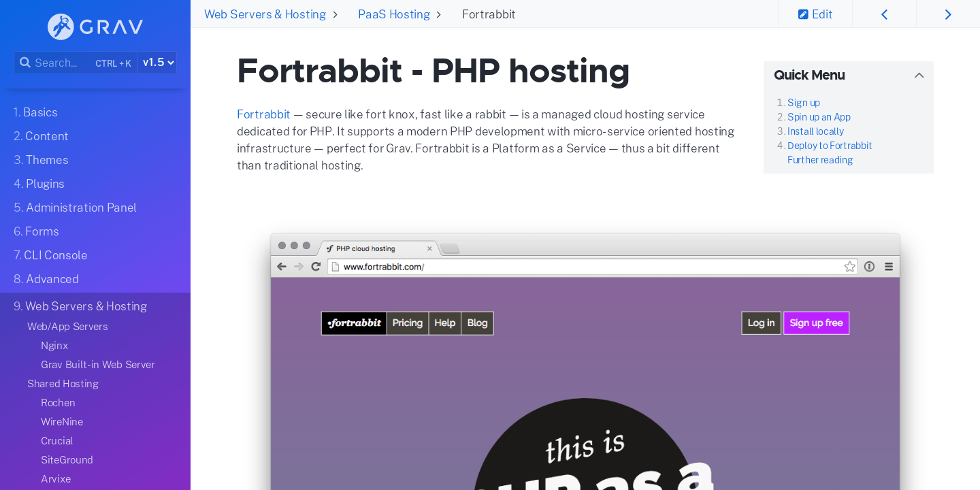Select Grav Built-in Web Server page

(97, 364)
